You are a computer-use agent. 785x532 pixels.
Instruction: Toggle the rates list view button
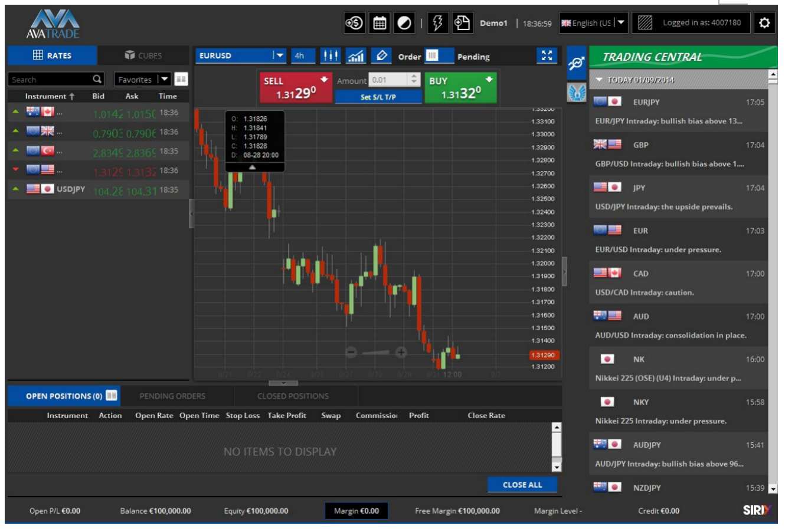pyautogui.click(x=181, y=79)
